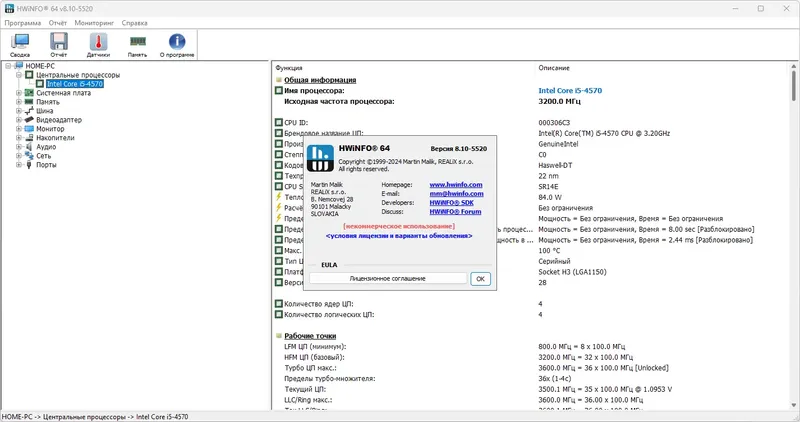Collapse the HOME-PC root tree node
Image resolution: width=800 pixels, height=422 pixels.
pos(8,66)
